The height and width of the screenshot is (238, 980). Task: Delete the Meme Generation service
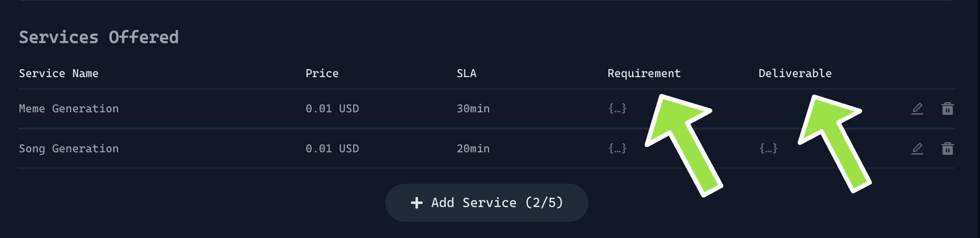[947, 109]
